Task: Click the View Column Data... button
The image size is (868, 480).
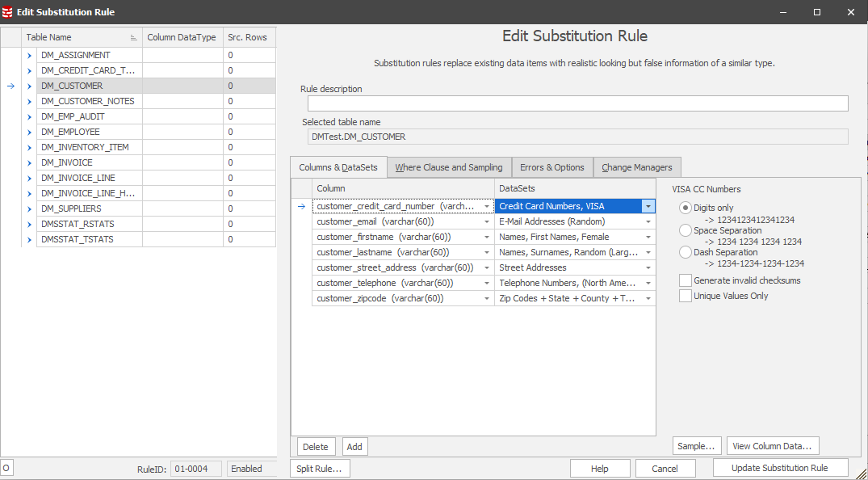Action: point(773,446)
